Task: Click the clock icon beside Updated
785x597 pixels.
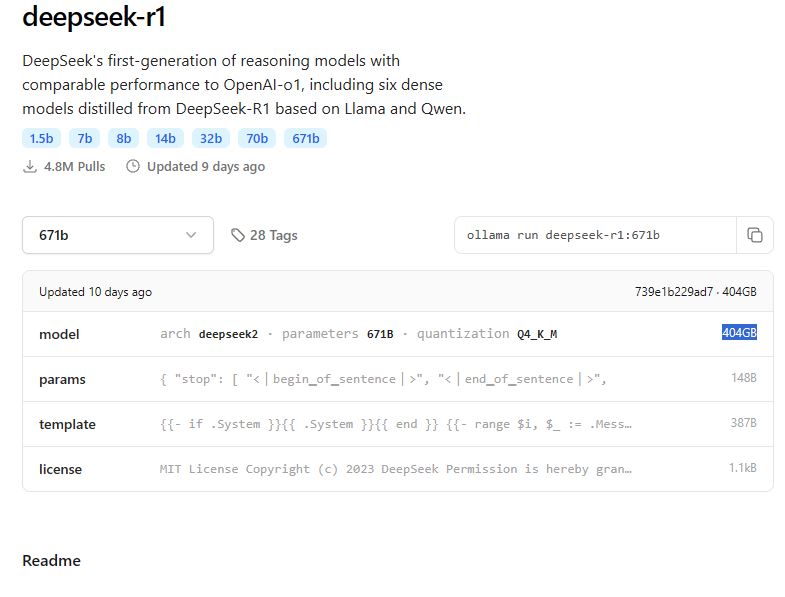Action: (x=133, y=166)
